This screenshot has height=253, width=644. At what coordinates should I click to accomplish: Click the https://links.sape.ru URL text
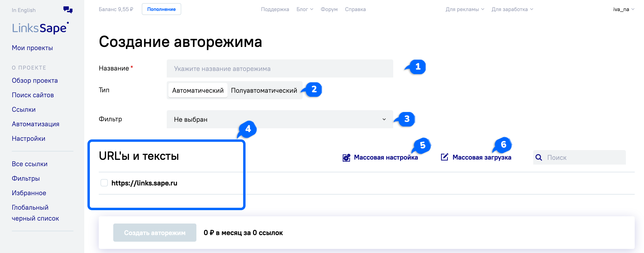click(144, 183)
